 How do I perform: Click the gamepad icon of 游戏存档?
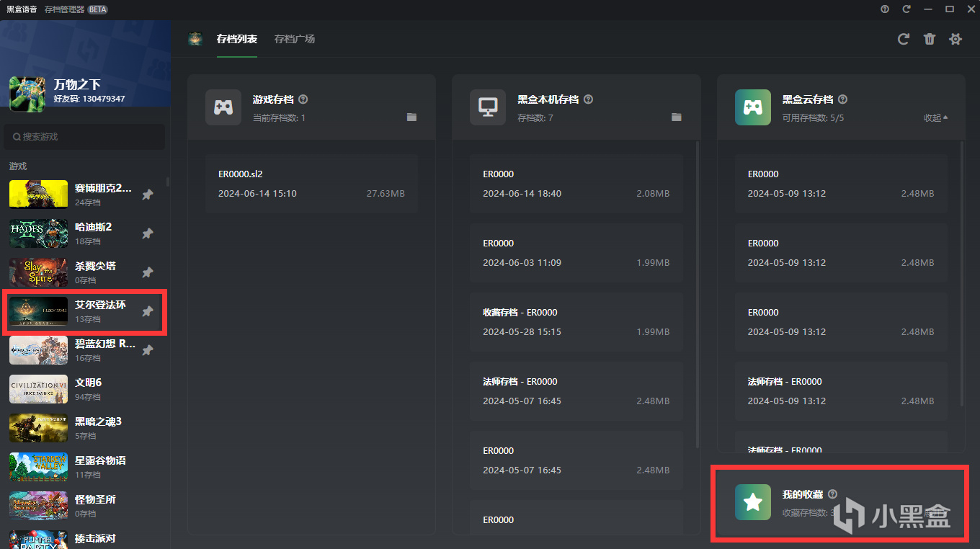click(x=223, y=107)
